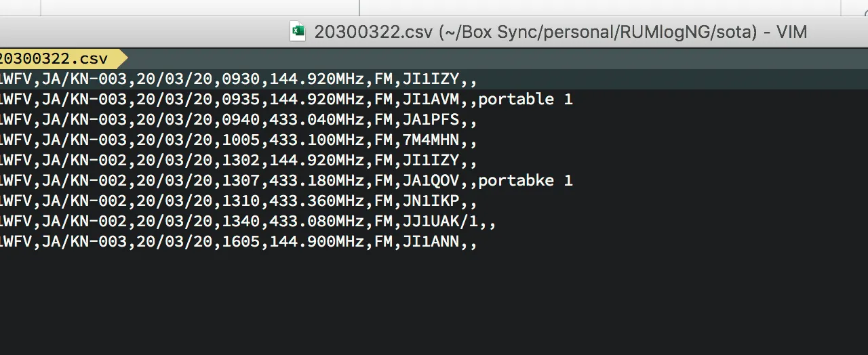
Task: Click the 433.080MHz frequency value
Action: [x=317, y=222]
